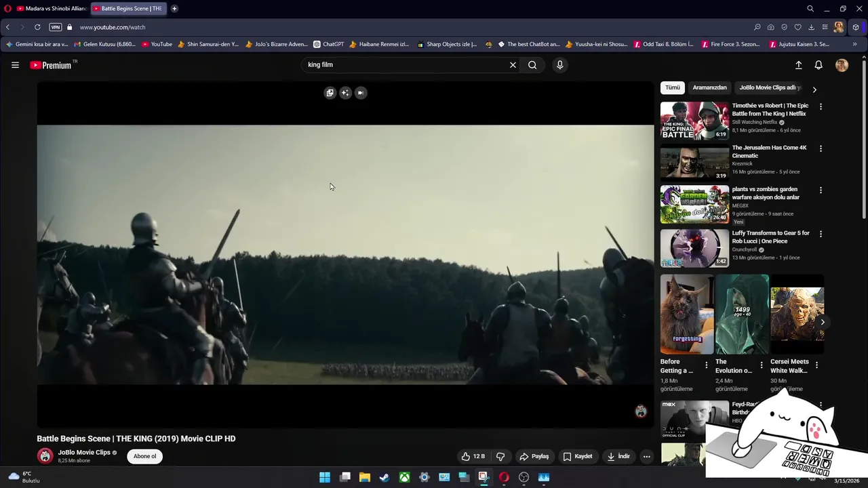Open the 'Before Getting a...' short thumbnail
Image resolution: width=868 pixels, height=488 pixels.
(x=686, y=314)
